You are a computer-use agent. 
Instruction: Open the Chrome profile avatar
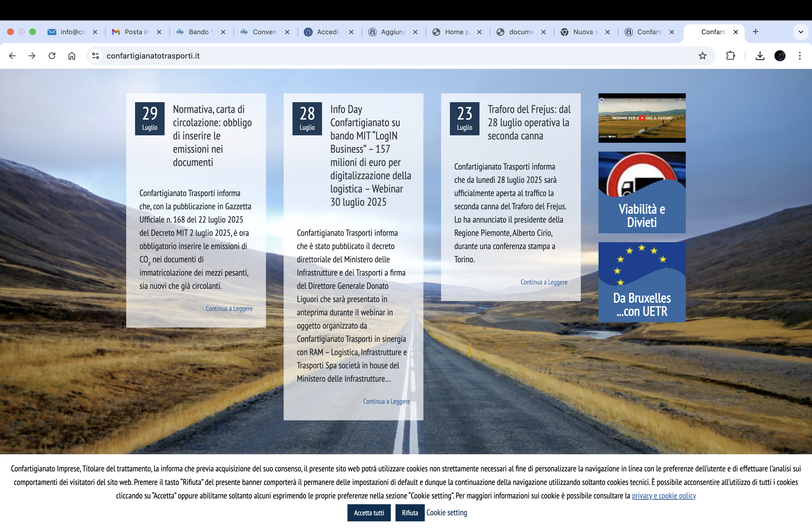(x=780, y=56)
